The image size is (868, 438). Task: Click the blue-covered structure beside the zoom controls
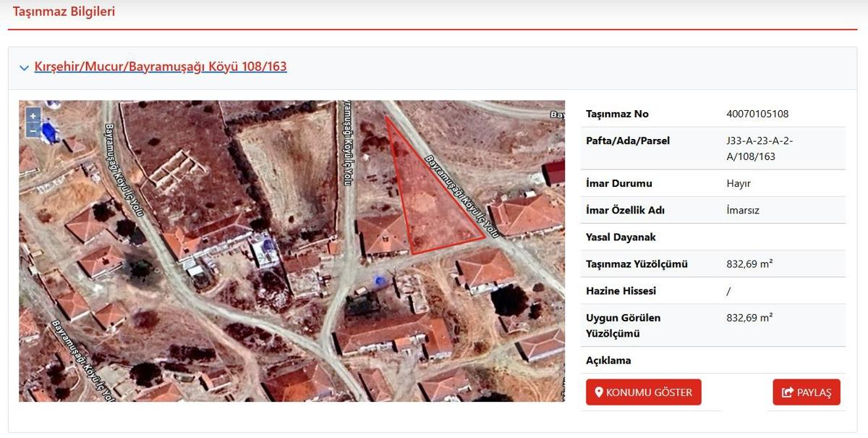49,132
